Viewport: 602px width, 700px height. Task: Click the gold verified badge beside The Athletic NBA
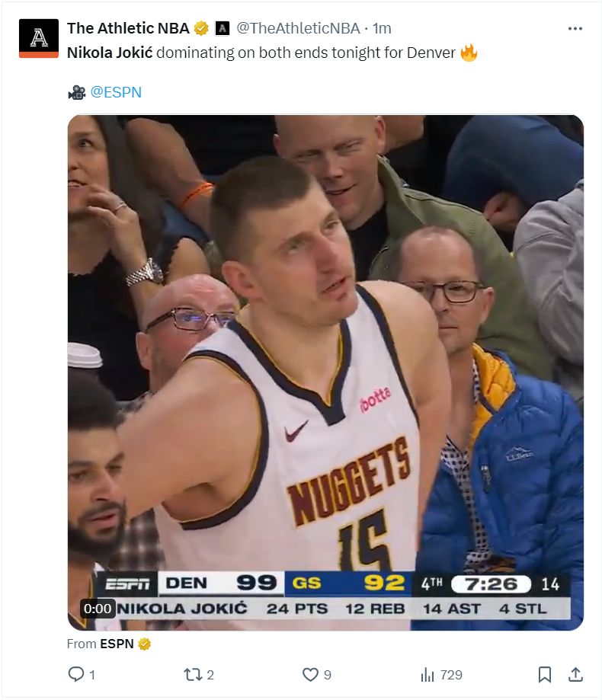[201, 29]
